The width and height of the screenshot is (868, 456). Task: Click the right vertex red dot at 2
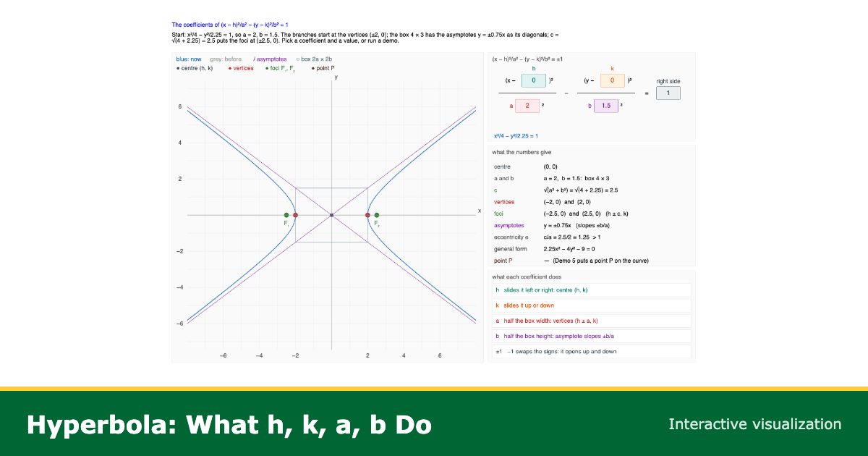coord(367,215)
